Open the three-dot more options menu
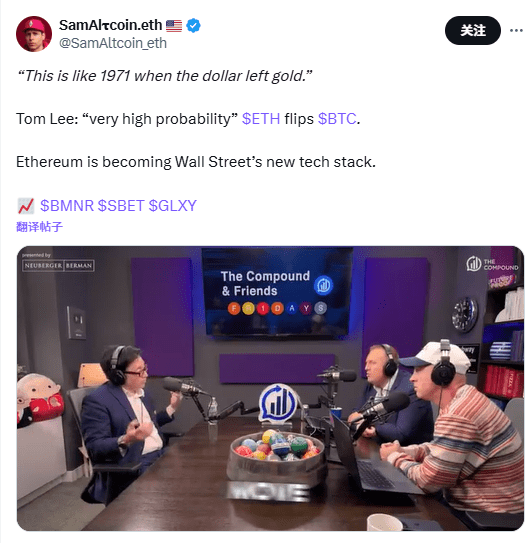Screen dimensions: 530x543 point(516,30)
